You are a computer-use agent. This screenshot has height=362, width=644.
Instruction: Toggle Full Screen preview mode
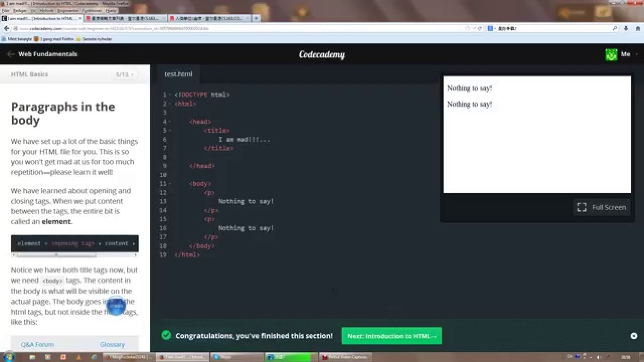[x=601, y=207]
